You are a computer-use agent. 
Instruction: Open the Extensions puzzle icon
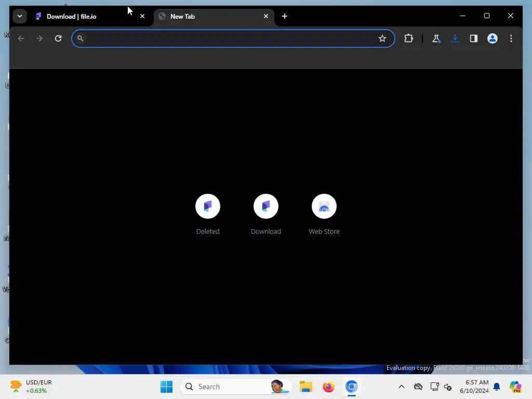408,38
